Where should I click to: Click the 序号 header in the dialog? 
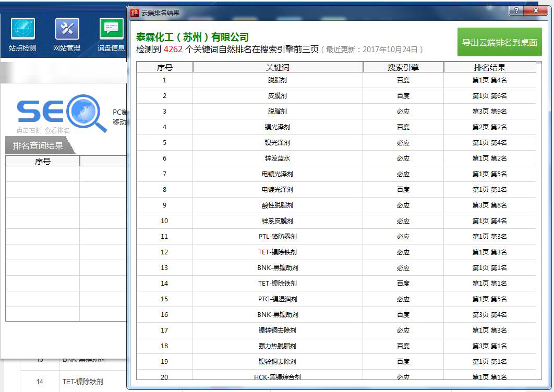pyautogui.click(x=164, y=67)
